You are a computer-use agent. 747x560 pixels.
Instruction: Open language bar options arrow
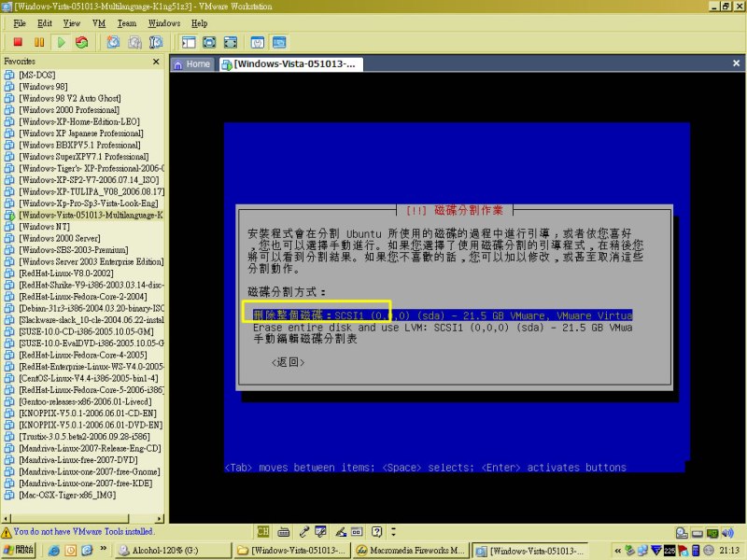pyautogui.click(x=393, y=531)
